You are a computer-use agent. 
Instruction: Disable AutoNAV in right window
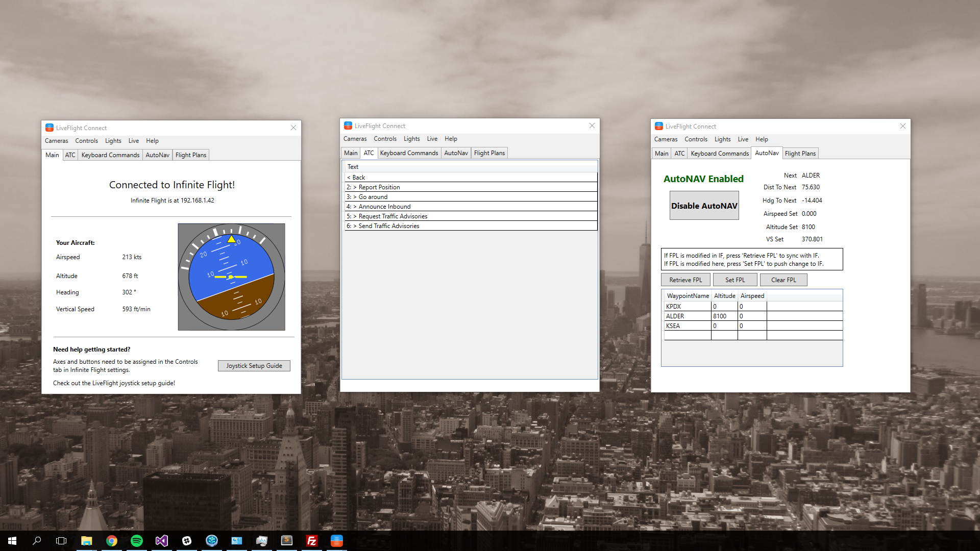704,206
